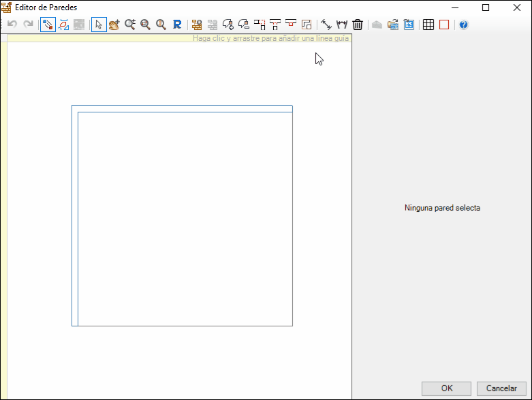Toggle the endpoint snapping mode icon
Screen dimensions: 532x400
48,25
